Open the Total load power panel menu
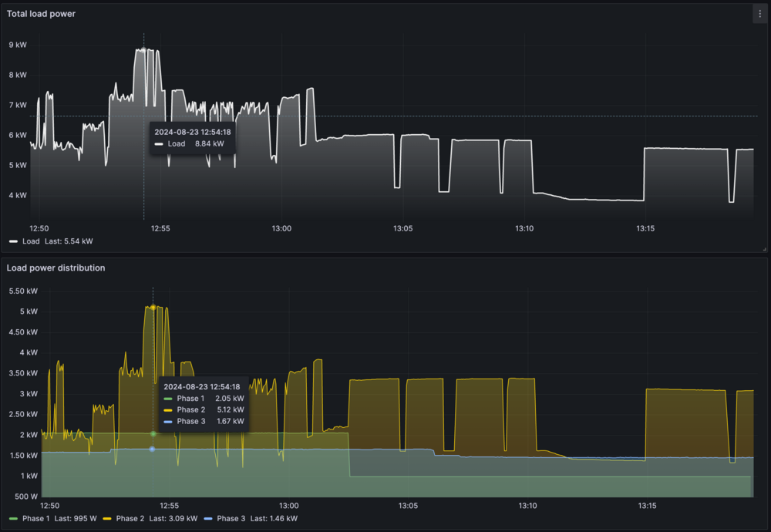This screenshot has height=532, width=771. (x=759, y=14)
